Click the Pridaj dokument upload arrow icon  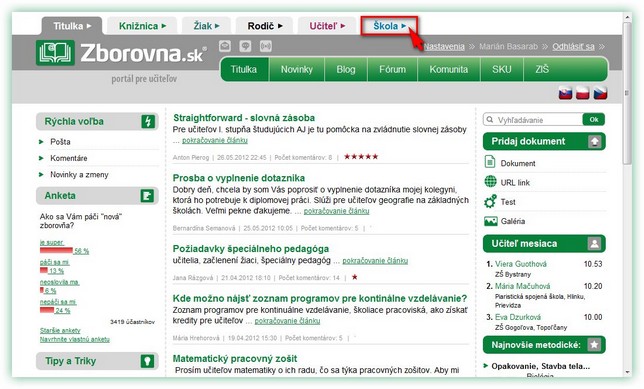[594, 142]
